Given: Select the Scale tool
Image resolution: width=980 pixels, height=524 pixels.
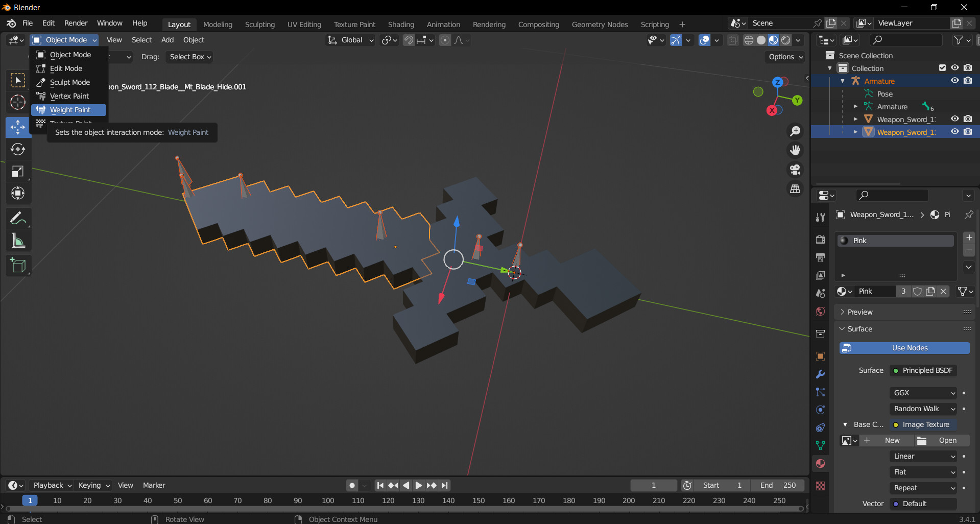Looking at the screenshot, I should pyautogui.click(x=18, y=172).
